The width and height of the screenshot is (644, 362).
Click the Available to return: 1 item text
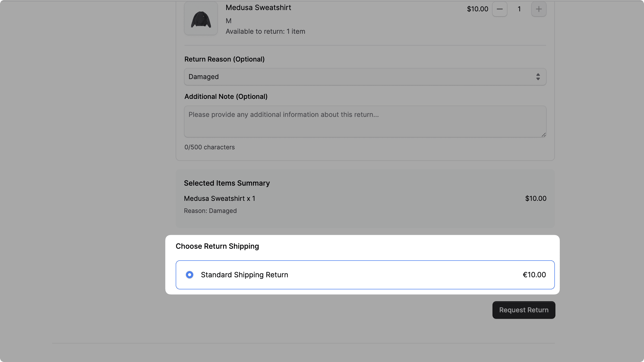[x=265, y=31]
